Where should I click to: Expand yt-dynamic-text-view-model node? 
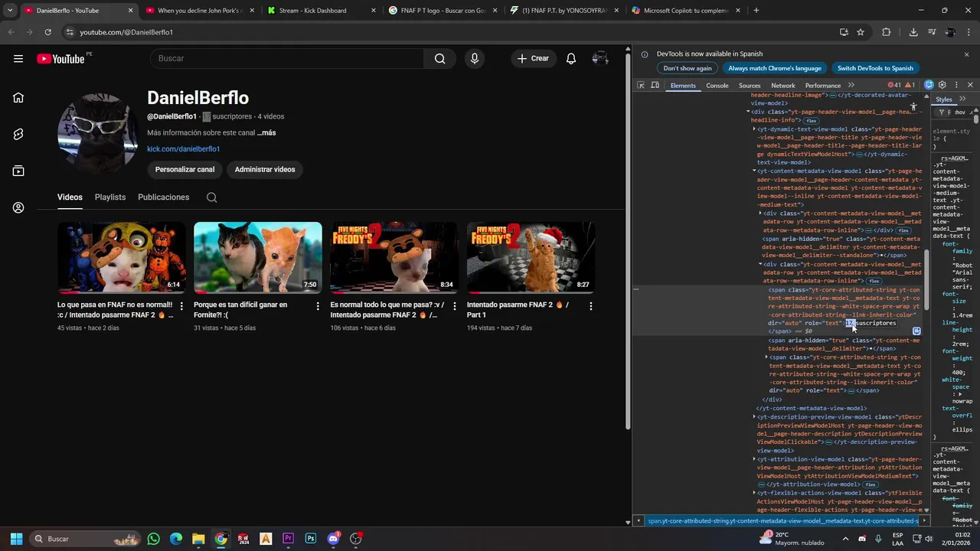(x=754, y=129)
